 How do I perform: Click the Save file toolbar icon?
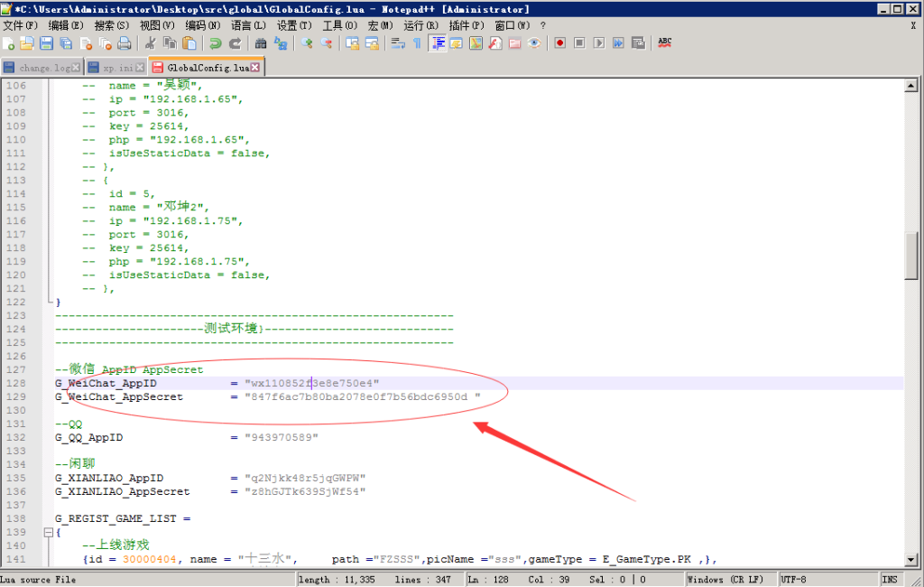(x=46, y=43)
